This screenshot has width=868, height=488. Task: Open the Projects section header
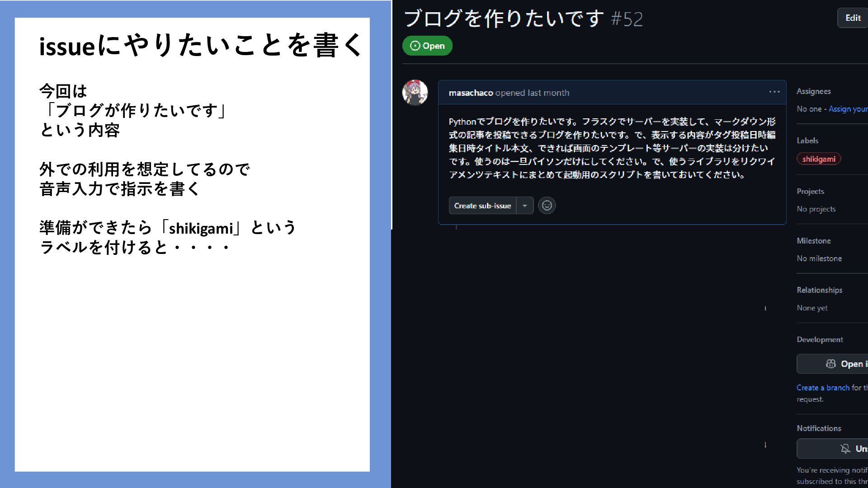(810, 191)
